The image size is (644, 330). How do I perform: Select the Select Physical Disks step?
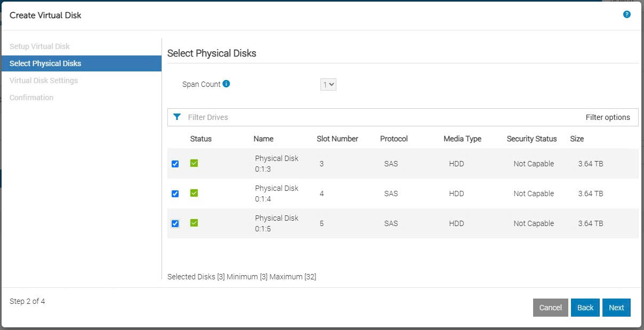pyautogui.click(x=45, y=63)
